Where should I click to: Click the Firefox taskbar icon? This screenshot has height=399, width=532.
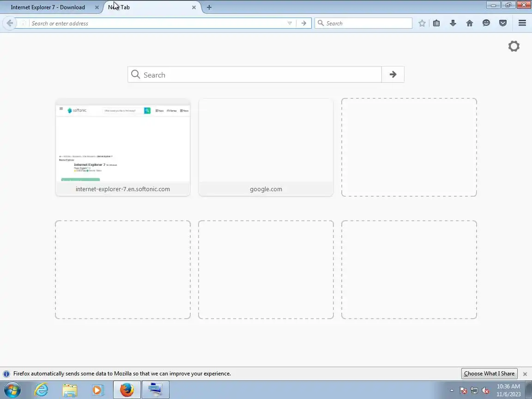(x=127, y=390)
